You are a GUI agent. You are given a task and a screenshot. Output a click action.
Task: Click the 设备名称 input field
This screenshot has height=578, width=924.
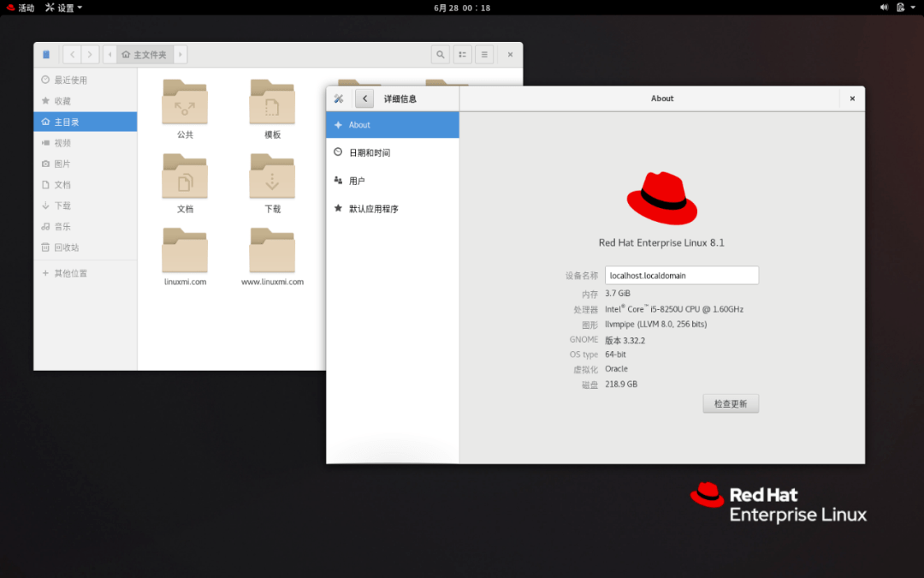[682, 276]
